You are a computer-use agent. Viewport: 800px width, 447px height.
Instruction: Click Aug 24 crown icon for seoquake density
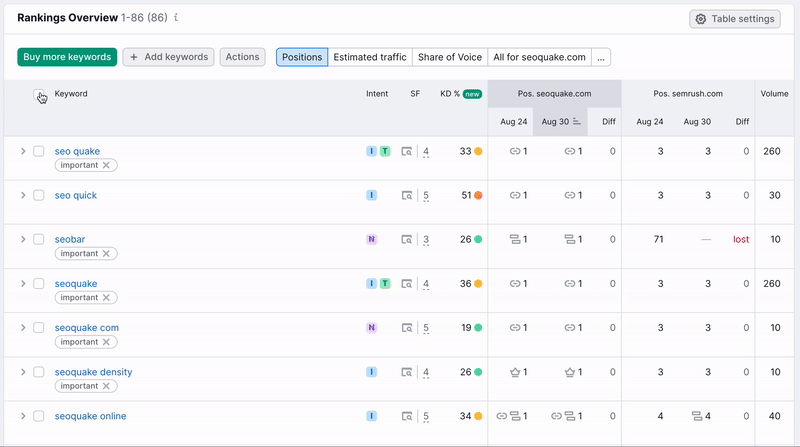click(515, 372)
